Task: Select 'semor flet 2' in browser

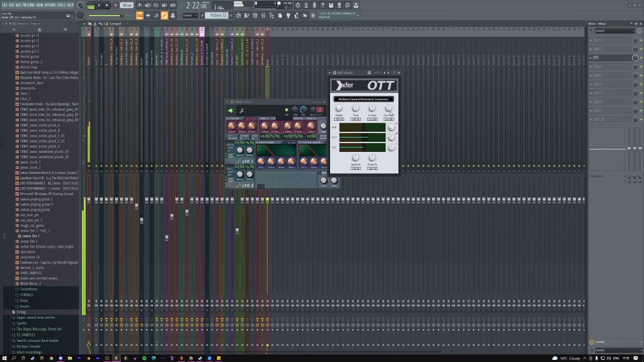Action: point(29,241)
